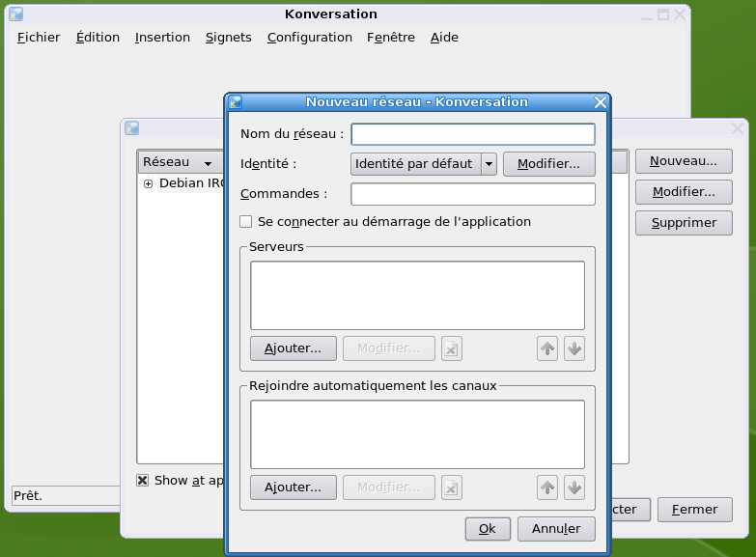Open the Identité par défaut dropdown
The width and height of the screenshot is (756, 557).
pos(489,164)
